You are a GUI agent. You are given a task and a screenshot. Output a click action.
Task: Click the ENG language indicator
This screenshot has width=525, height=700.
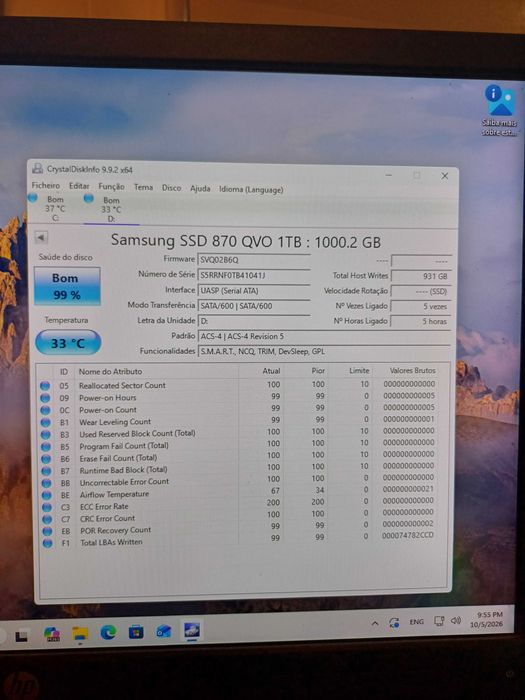(x=417, y=622)
